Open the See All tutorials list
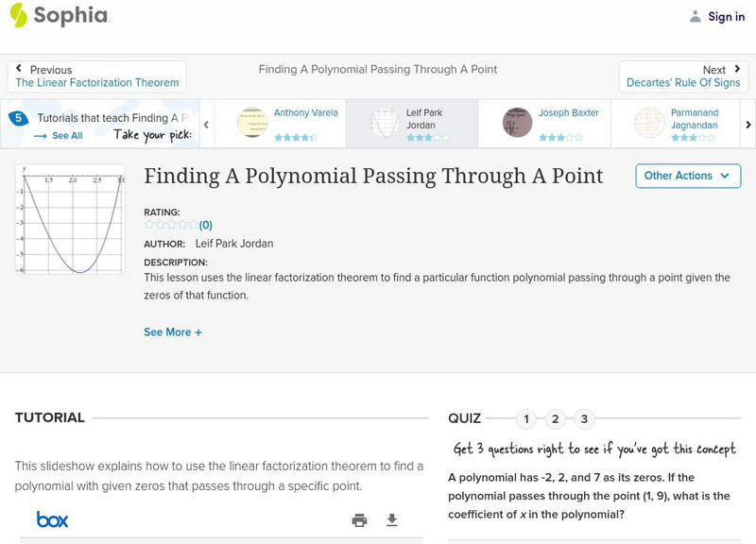This screenshot has width=756, height=544. [x=60, y=136]
